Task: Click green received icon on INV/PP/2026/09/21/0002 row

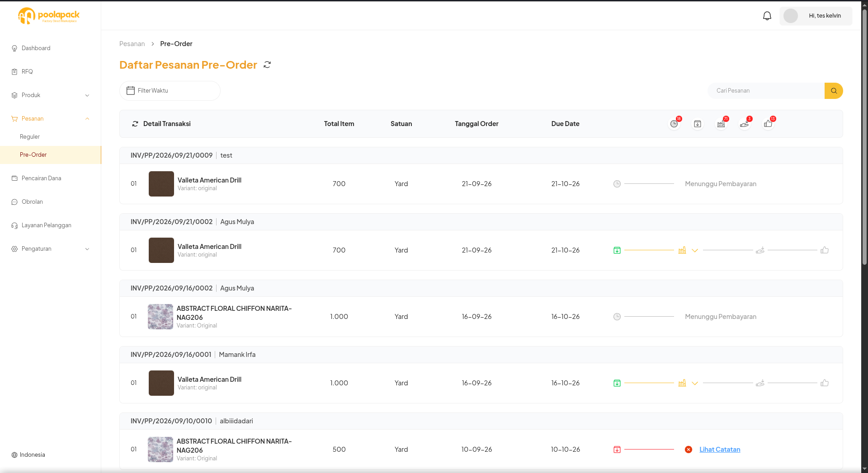Action: [x=617, y=250]
